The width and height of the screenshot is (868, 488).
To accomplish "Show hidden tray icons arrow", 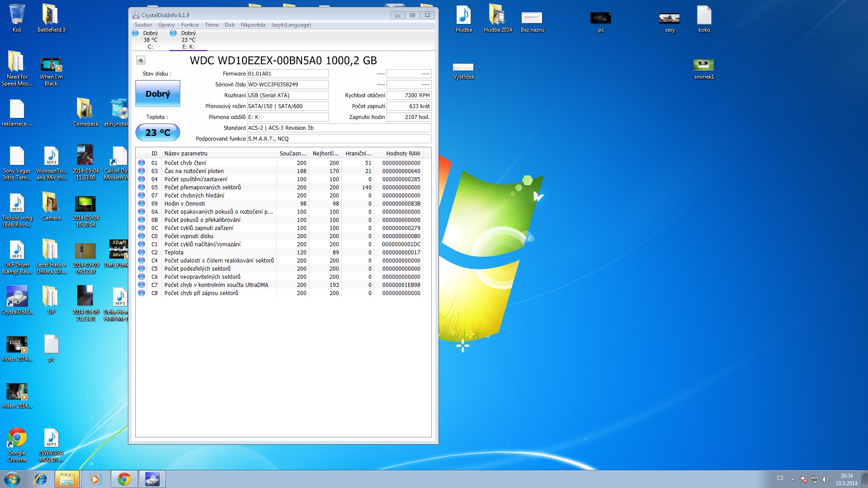I will 793,479.
